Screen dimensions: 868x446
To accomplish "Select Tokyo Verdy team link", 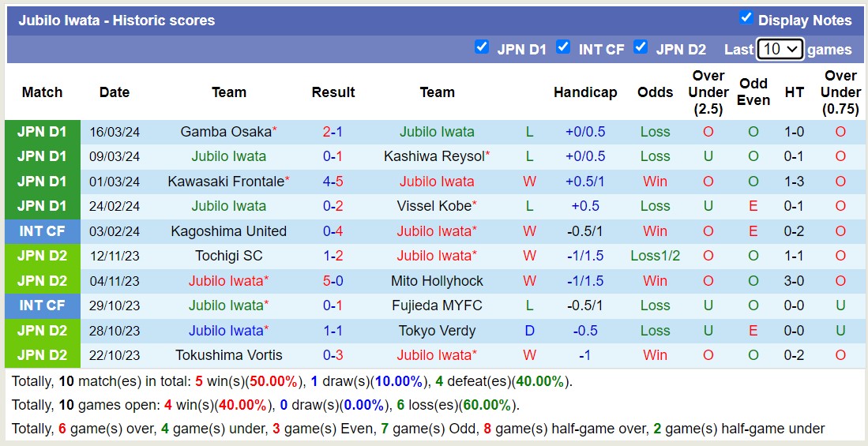I will click(x=437, y=331).
